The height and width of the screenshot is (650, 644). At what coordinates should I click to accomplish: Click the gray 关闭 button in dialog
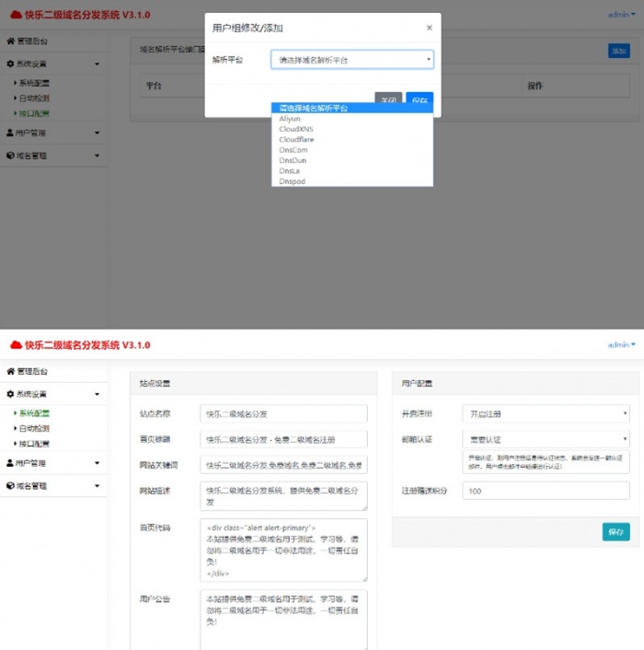click(388, 98)
